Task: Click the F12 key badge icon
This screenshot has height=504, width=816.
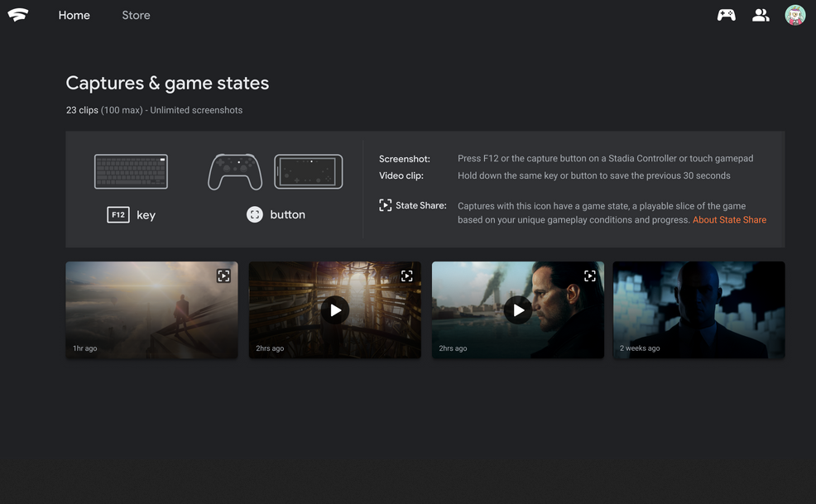Action: 118,214
